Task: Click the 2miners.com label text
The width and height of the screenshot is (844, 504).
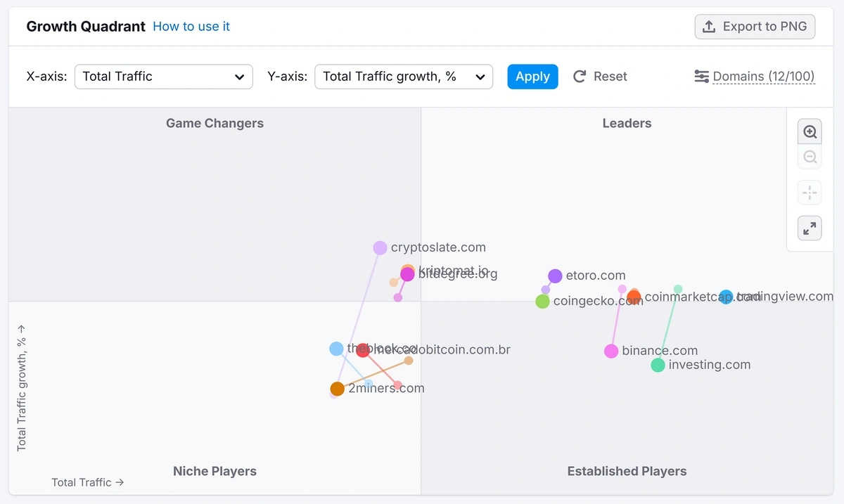Action: (x=387, y=388)
